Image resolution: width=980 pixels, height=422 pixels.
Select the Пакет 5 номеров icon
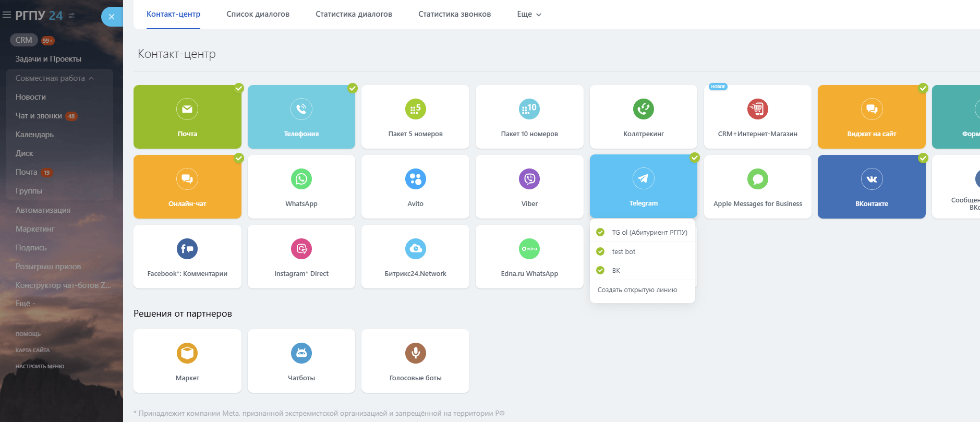[416, 109]
